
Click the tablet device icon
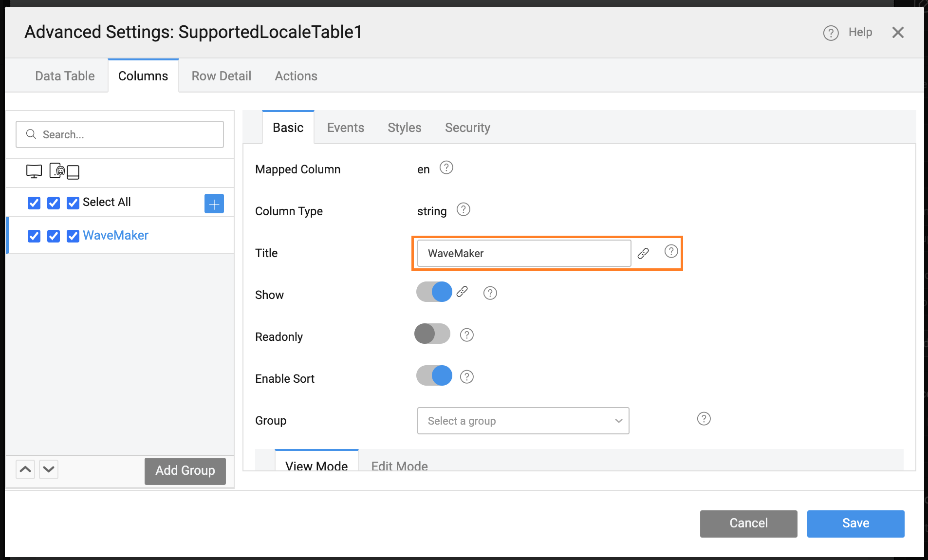coord(73,171)
